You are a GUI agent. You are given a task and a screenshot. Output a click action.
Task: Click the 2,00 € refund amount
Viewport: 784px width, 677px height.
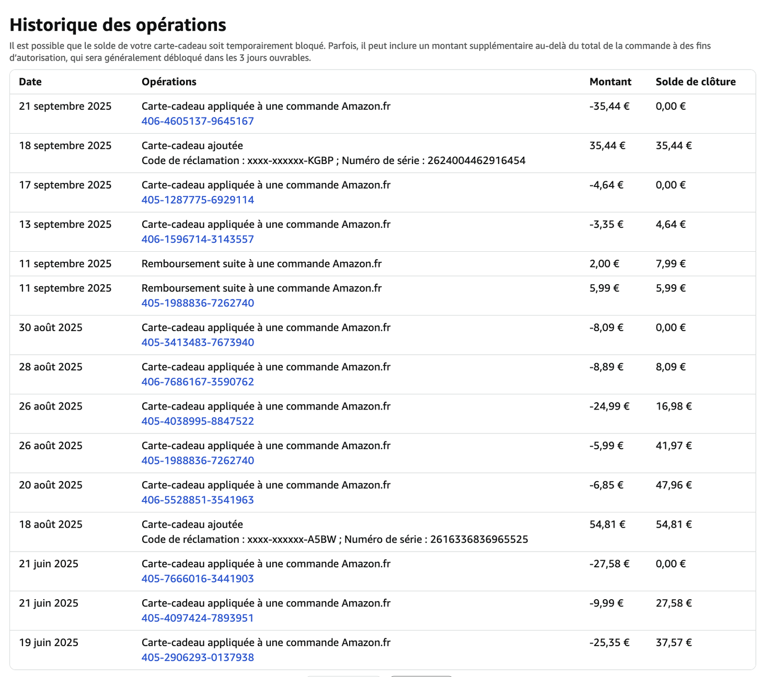pyautogui.click(x=604, y=264)
